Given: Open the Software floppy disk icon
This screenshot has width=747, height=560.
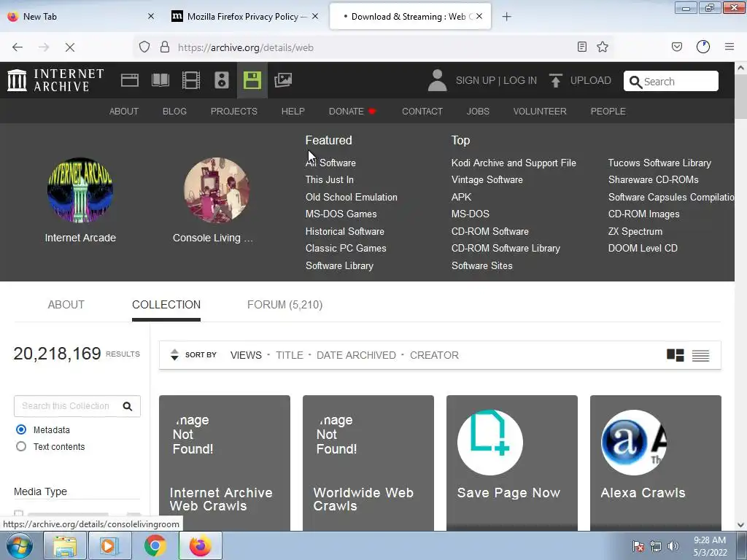Looking at the screenshot, I should pyautogui.click(x=252, y=80).
